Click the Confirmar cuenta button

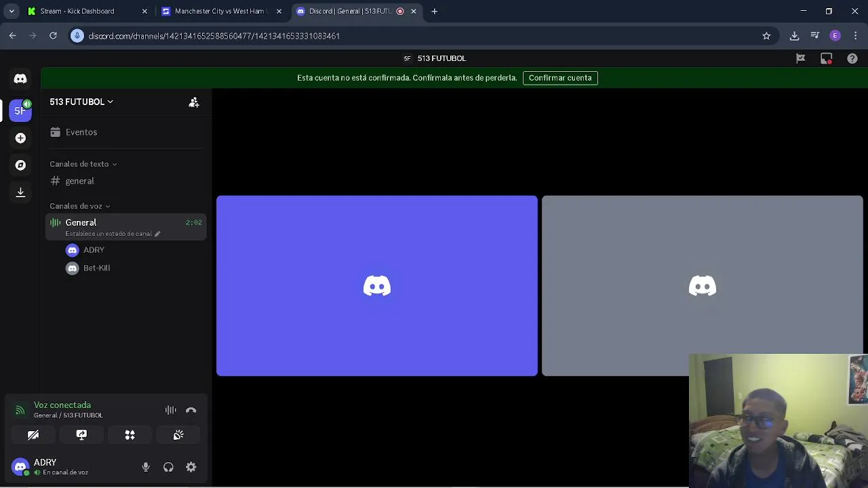(x=560, y=78)
